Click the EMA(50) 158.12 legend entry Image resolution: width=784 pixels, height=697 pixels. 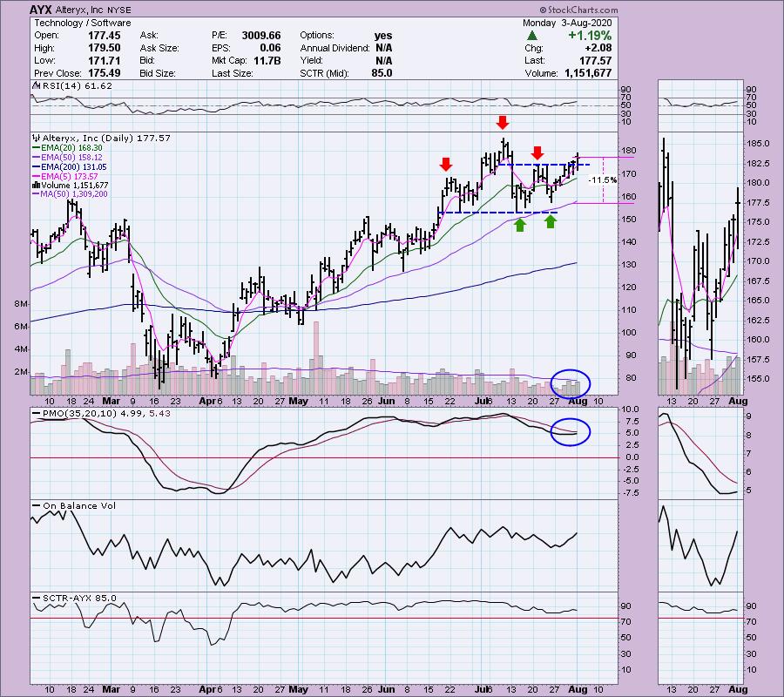click(71, 158)
